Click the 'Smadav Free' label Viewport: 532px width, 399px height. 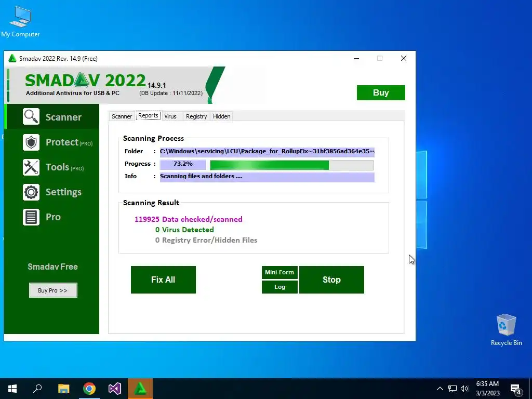[52, 267]
